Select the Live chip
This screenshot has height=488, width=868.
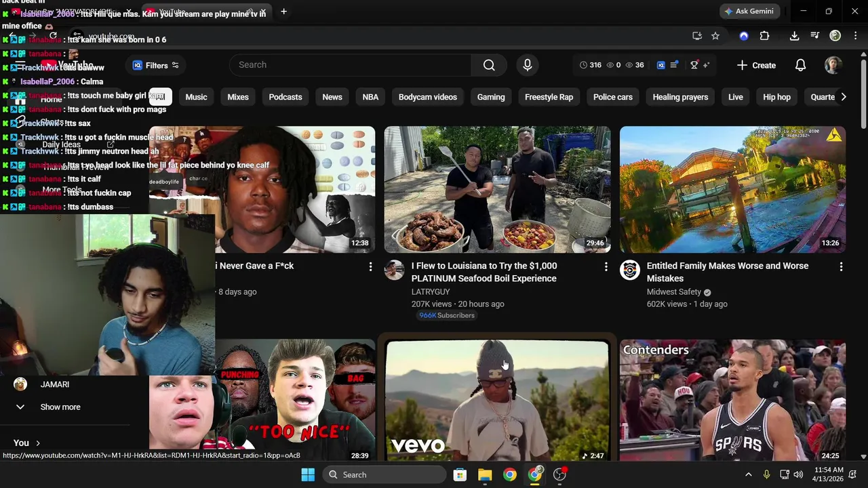[736, 97]
